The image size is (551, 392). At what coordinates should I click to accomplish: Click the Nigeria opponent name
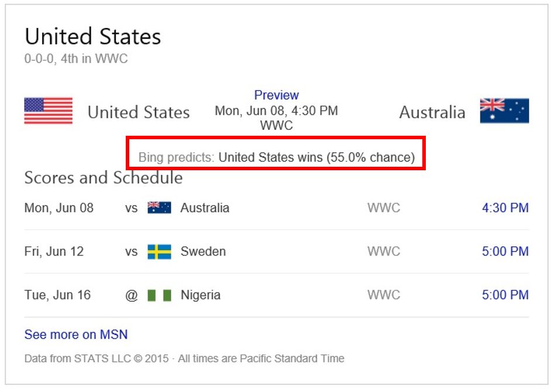tap(201, 295)
